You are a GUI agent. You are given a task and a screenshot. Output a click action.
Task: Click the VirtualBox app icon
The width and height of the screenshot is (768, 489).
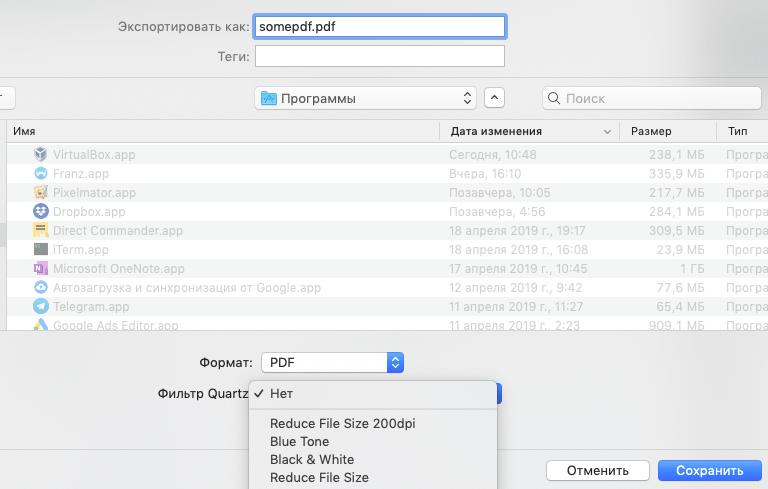(x=41, y=154)
